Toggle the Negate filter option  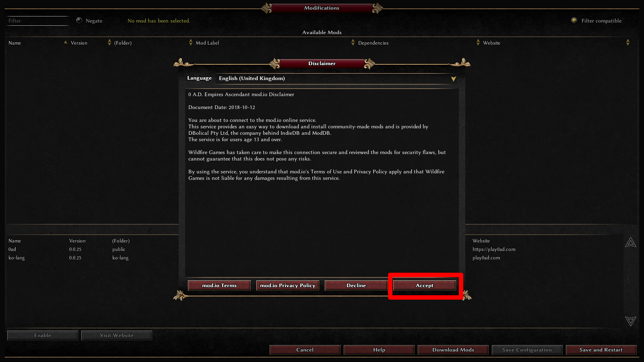79,21
